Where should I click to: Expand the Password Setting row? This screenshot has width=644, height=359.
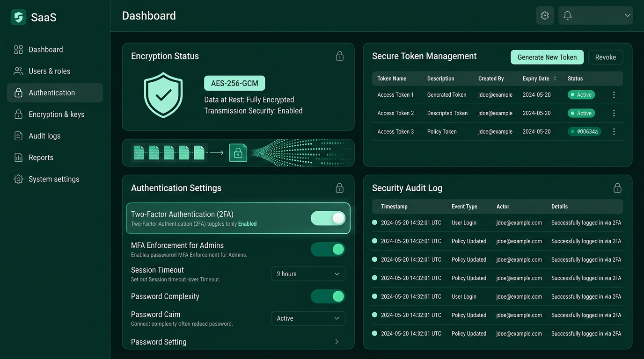336,342
